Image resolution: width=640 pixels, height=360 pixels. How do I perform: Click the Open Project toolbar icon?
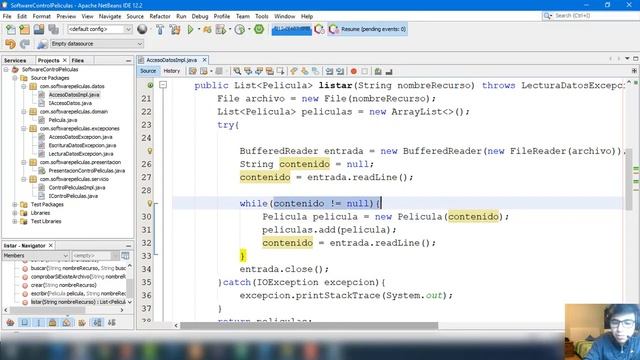click(39, 29)
